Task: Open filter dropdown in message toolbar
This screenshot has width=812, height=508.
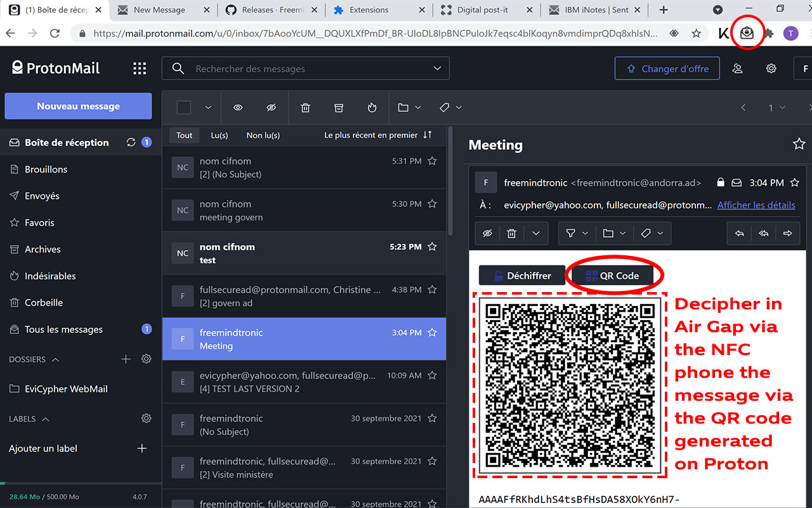Action: [577, 234]
